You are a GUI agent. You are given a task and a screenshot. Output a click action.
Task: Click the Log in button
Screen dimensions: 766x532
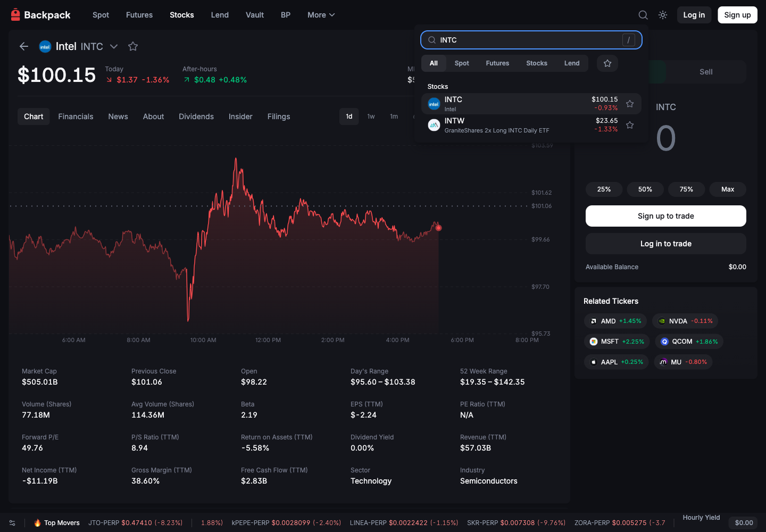tap(694, 15)
